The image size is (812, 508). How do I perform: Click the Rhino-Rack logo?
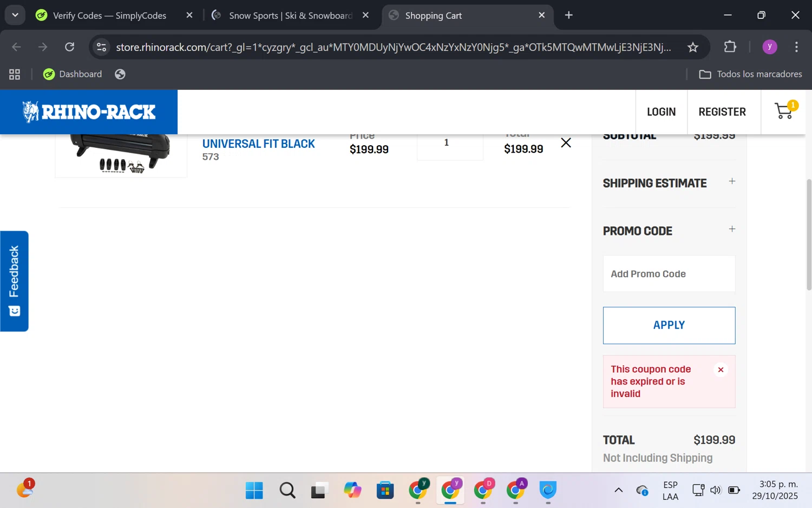[x=89, y=112]
